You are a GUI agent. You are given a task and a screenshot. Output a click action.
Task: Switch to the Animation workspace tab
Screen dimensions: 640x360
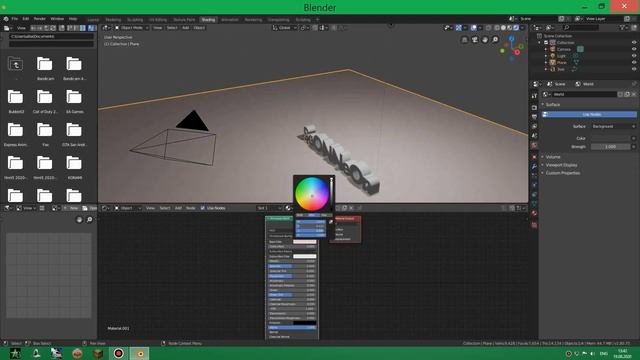pyautogui.click(x=230, y=20)
